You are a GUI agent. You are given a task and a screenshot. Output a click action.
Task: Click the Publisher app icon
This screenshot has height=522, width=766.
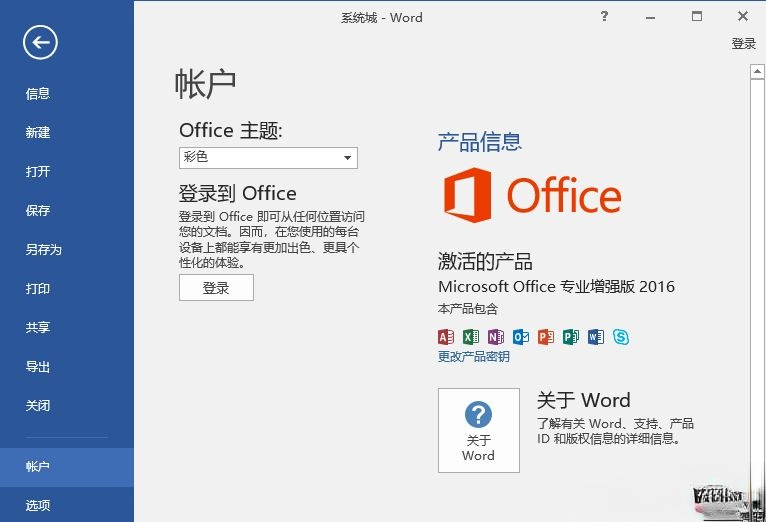[571, 337]
